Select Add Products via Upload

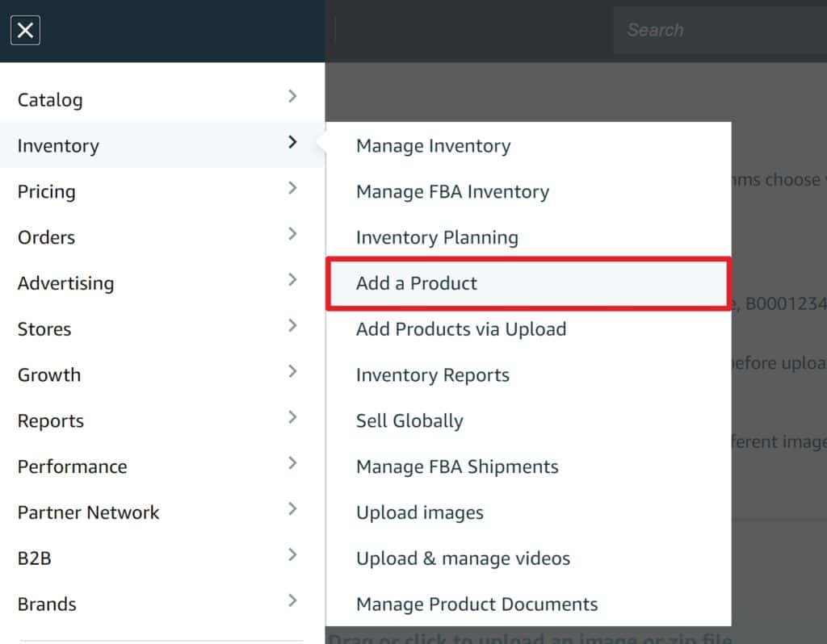461,329
